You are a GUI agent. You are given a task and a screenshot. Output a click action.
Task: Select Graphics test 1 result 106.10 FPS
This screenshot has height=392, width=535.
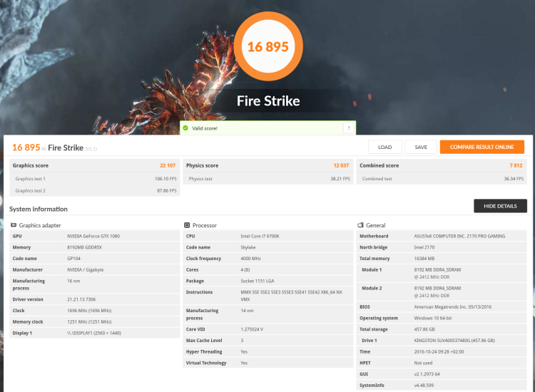click(x=165, y=179)
